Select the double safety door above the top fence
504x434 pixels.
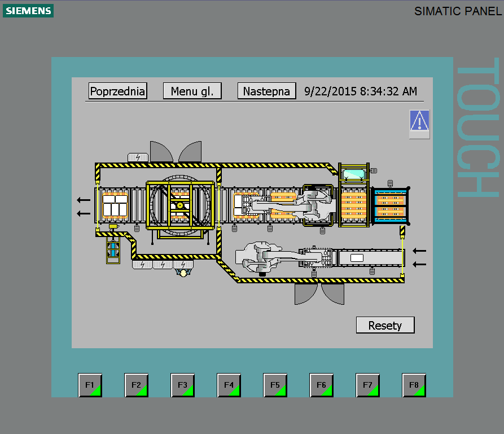click(176, 151)
